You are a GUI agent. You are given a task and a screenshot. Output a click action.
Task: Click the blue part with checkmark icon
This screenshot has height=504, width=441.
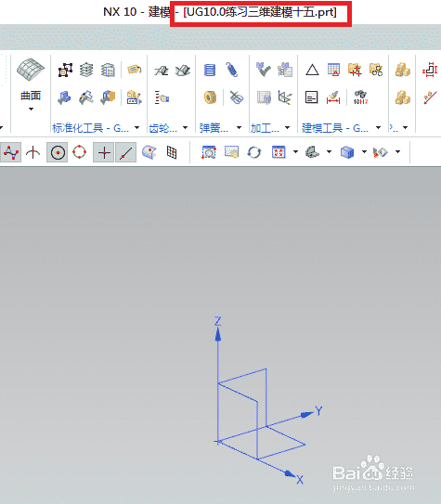click(65, 97)
